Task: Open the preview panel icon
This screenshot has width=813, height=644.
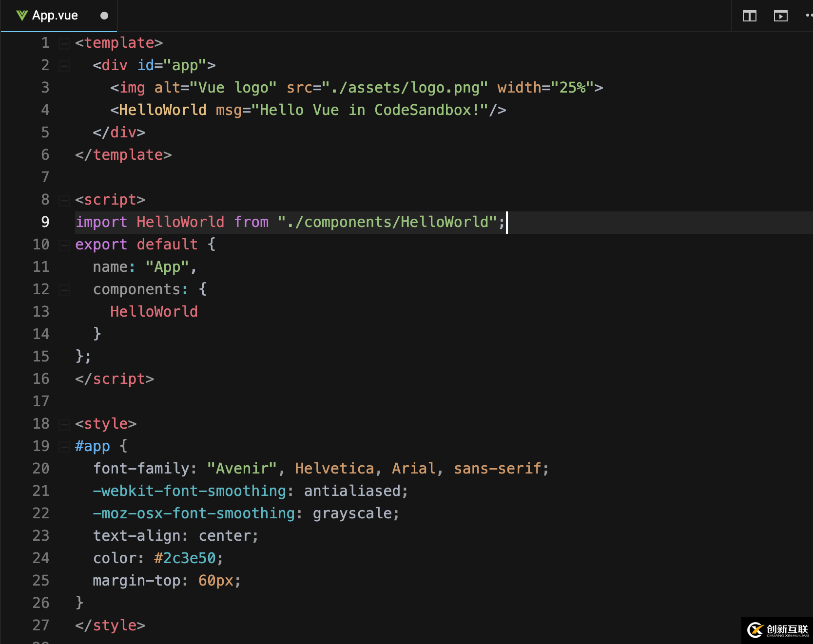Action: [780, 16]
